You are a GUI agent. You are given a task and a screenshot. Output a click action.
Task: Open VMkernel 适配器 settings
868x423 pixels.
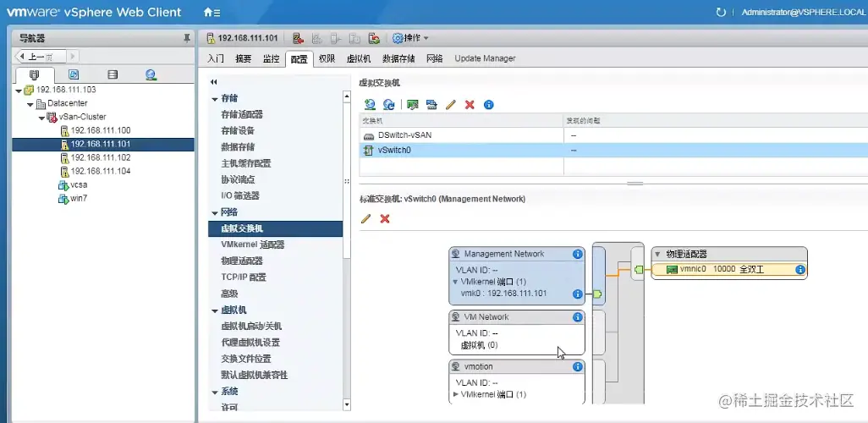click(252, 244)
